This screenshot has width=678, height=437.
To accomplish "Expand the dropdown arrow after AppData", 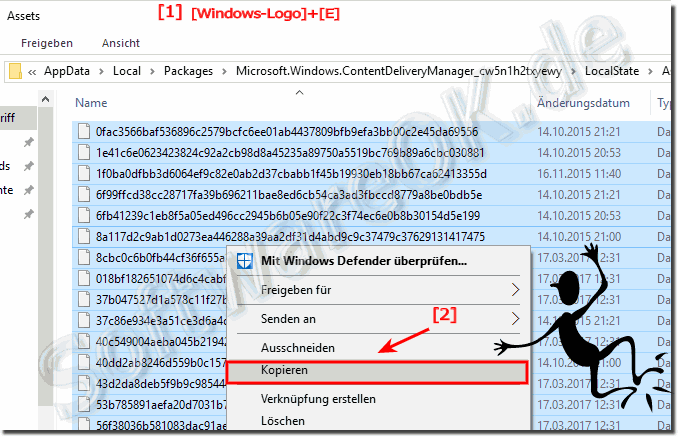I will pos(101,71).
